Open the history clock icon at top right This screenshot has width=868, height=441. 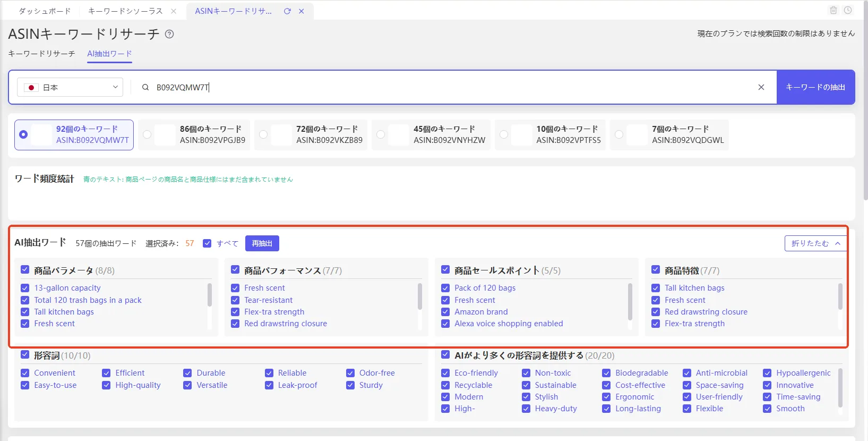(x=848, y=10)
